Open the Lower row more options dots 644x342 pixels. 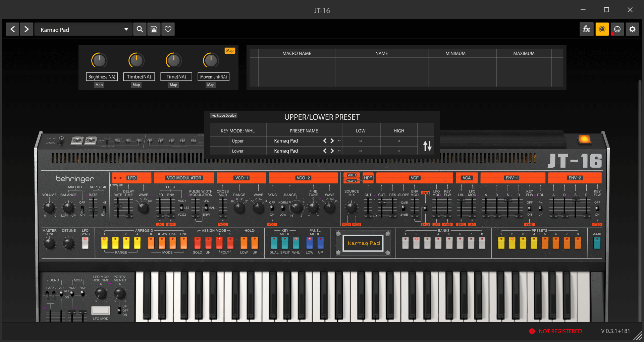pos(339,151)
